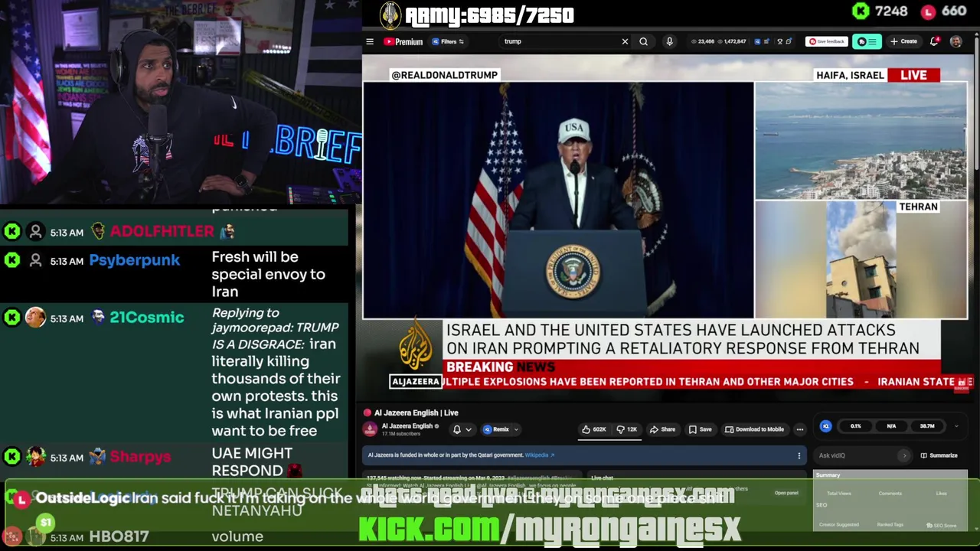This screenshot has width=980, height=551.
Task: Open the live chat 'Open panel' button
Action: click(786, 493)
